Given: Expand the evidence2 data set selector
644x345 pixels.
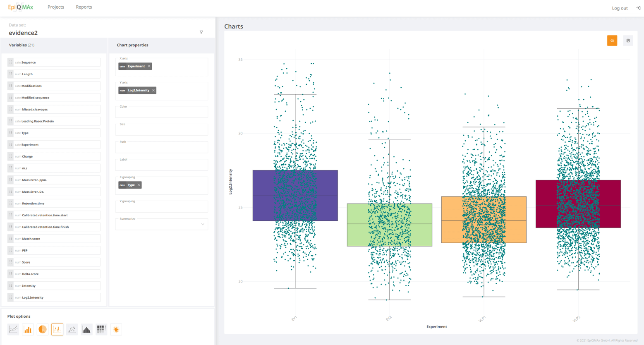Looking at the screenshot, I should pyautogui.click(x=201, y=32).
